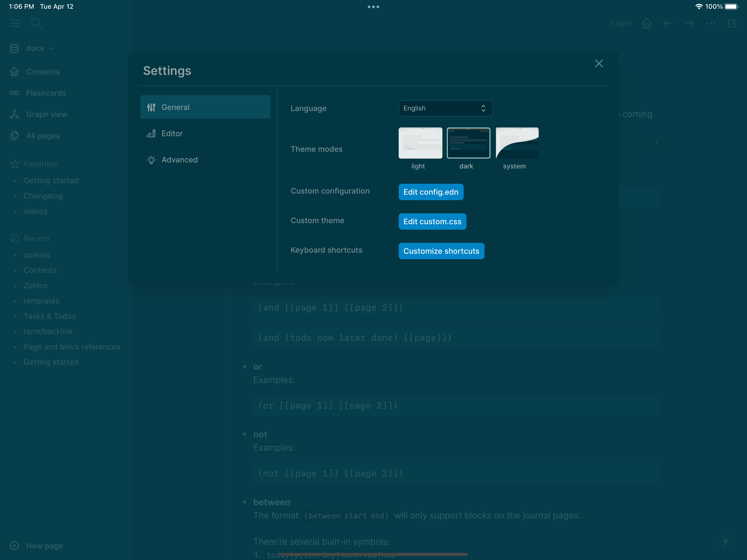Expand the docs graph switcher dropdown

[x=35, y=48]
